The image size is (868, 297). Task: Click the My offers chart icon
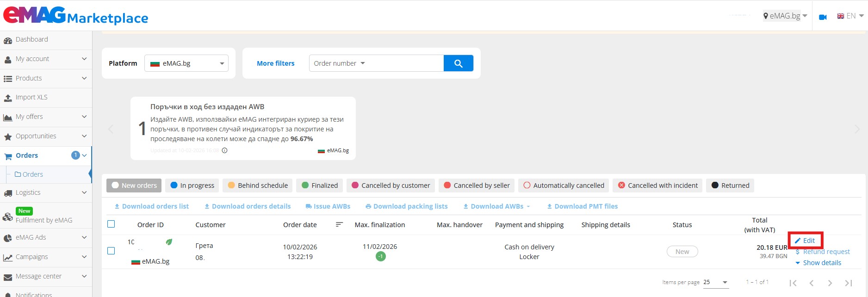(x=8, y=118)
